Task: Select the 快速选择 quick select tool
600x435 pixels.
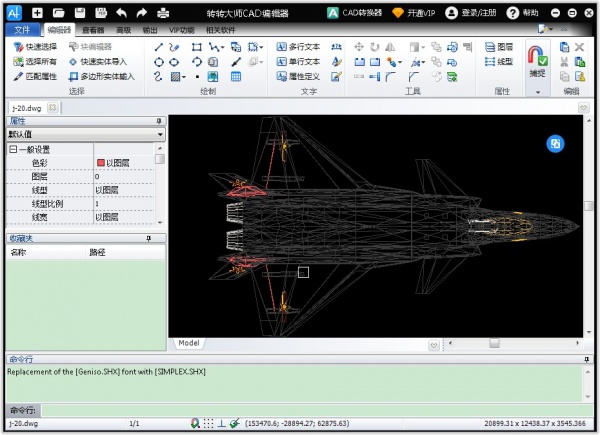Action: click(35, 47)
